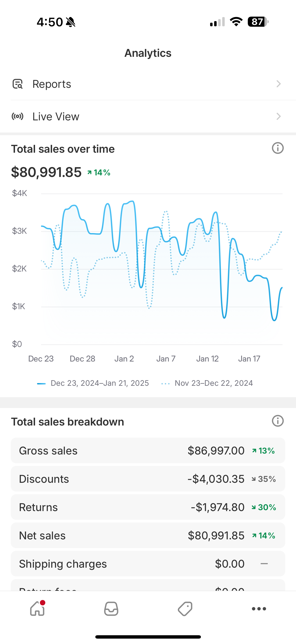Tap the Reports search icon

(17, 84)
